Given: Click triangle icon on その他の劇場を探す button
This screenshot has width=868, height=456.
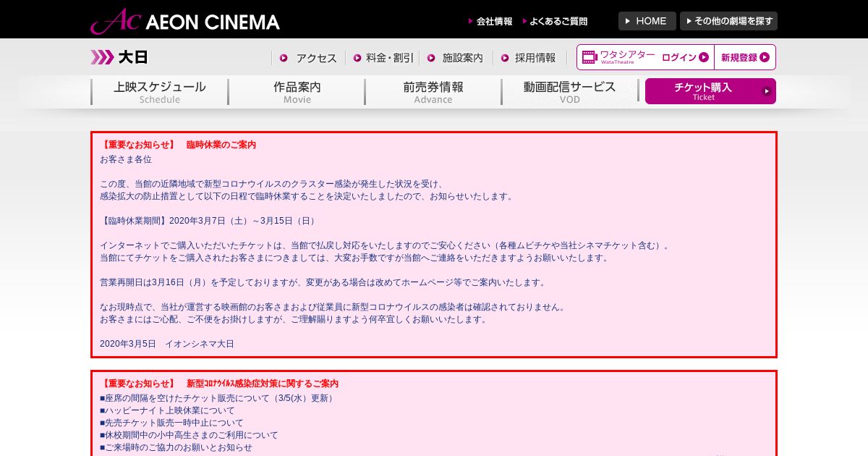Looking at the screenshot, I should (689, 21).
